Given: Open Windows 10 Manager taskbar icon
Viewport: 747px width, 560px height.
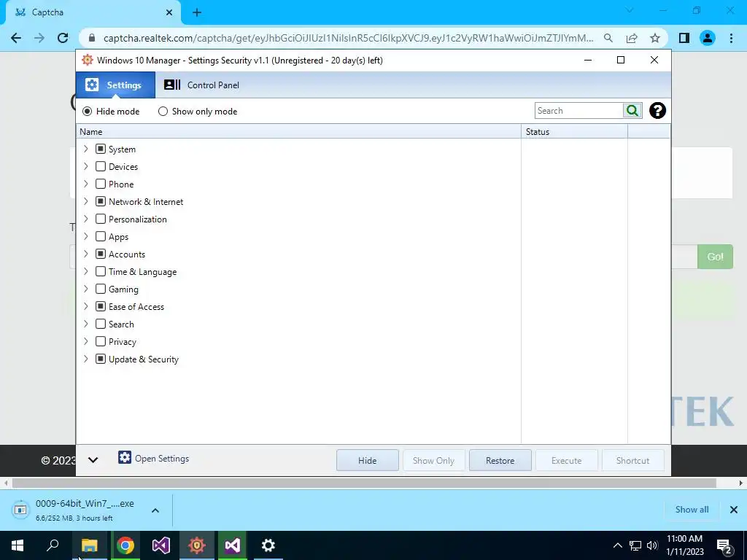Looking at the screenshot, I should 197,545.
